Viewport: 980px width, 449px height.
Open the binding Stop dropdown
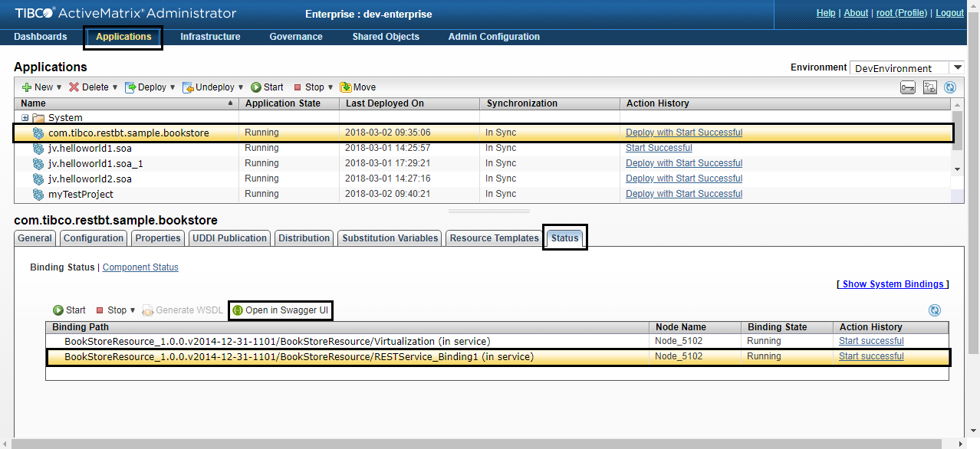(133, 310)
